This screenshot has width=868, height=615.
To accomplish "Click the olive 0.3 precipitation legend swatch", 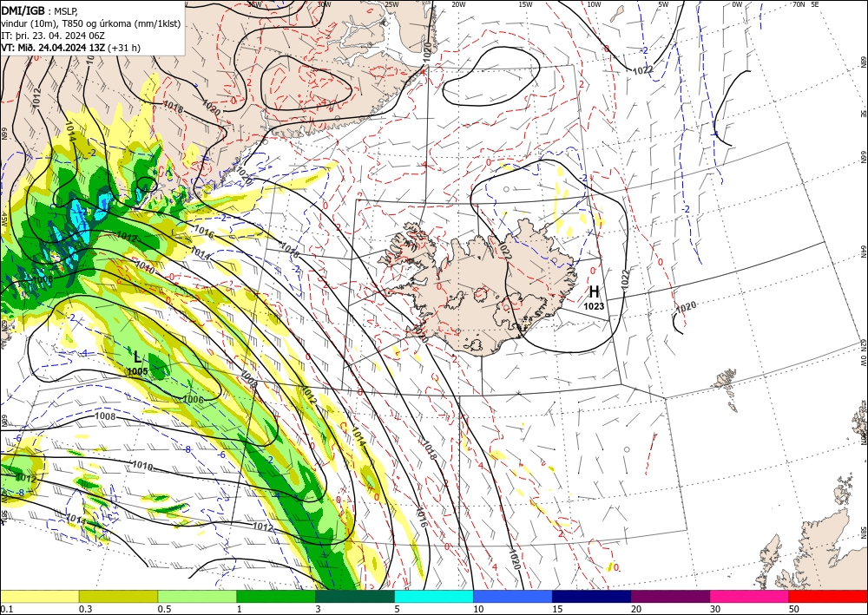I will click(x=118, y=596).
